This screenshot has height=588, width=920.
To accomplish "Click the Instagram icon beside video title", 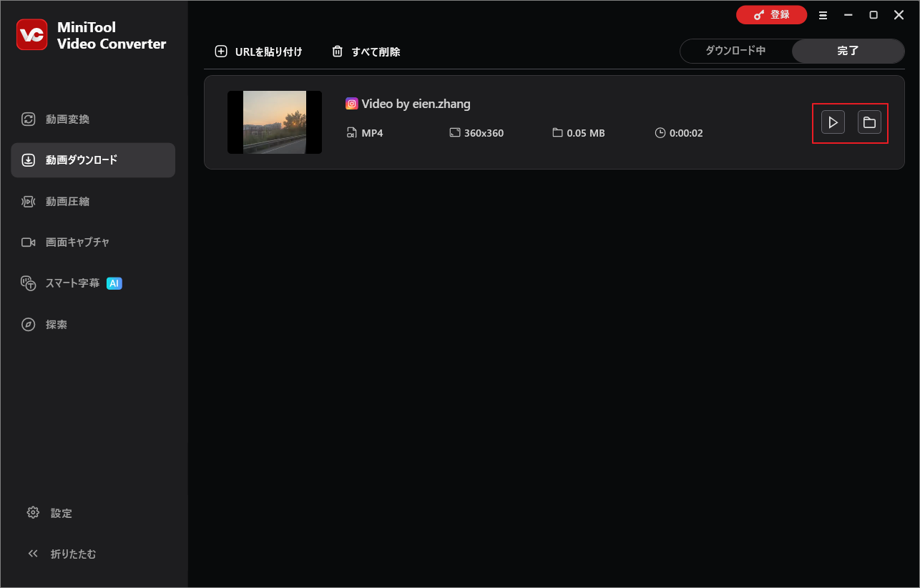I will 351,103.
